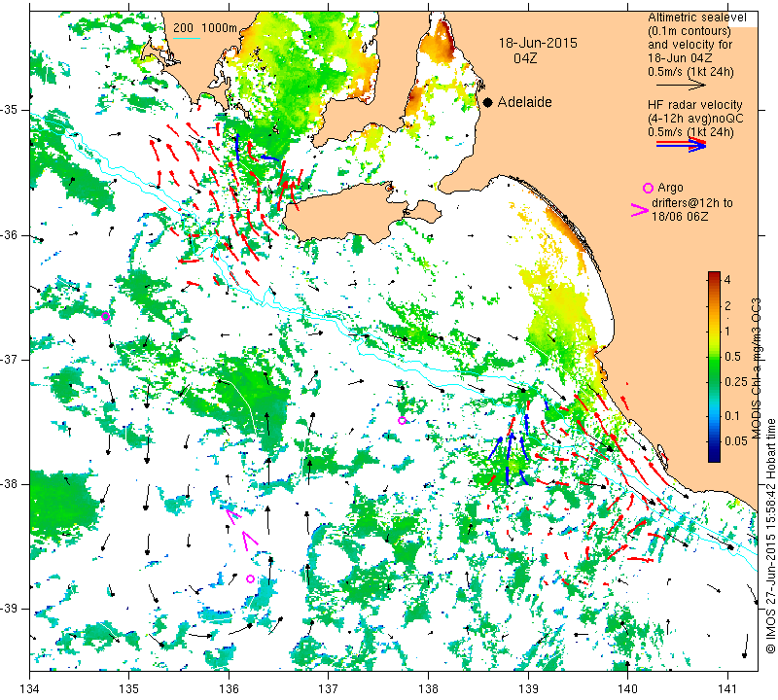778x700 pixels.
Task: Click the 'drifters@12h to' legend text
Action: [692, 203]
